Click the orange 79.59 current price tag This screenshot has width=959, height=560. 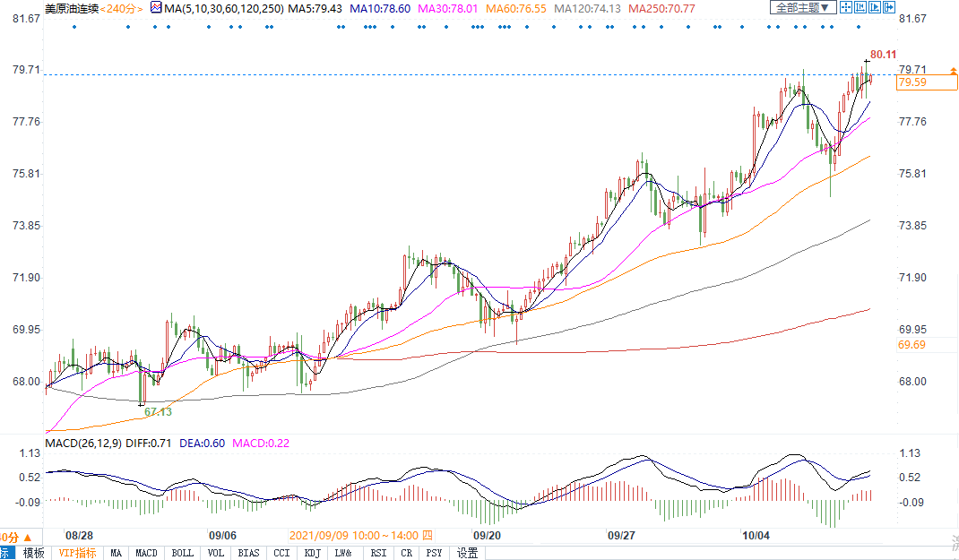pyautogui.click(x=912, y=82)
